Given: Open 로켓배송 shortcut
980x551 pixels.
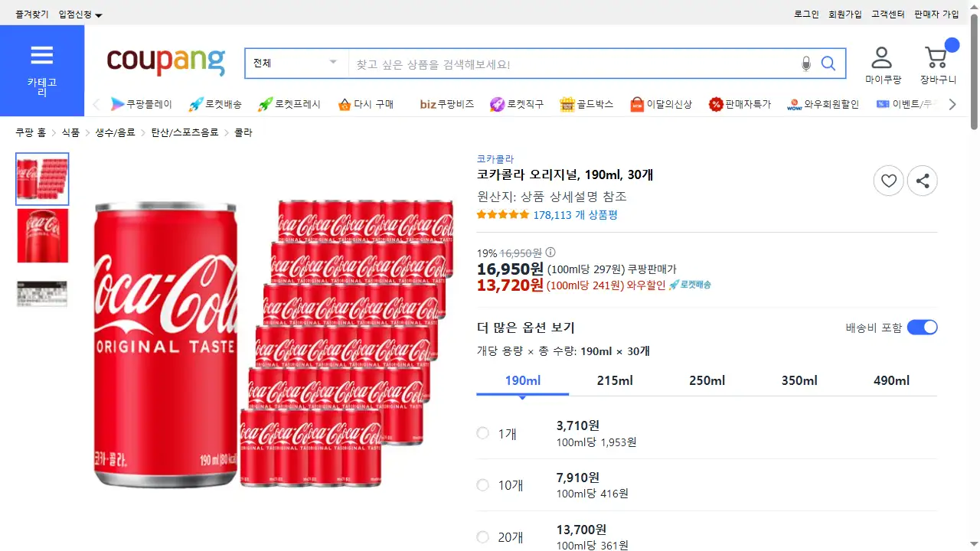Looking at the screenshot, I should point(215,104).
